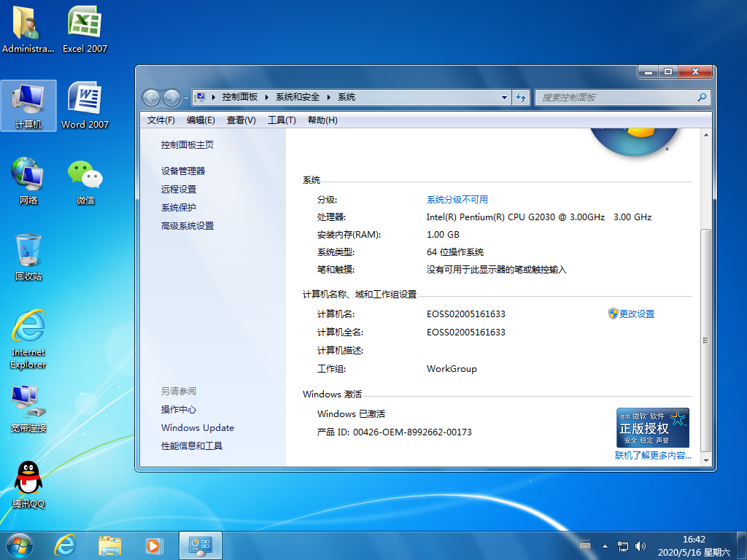
Task: Open 操作中心 link
Action: (179, 410)
